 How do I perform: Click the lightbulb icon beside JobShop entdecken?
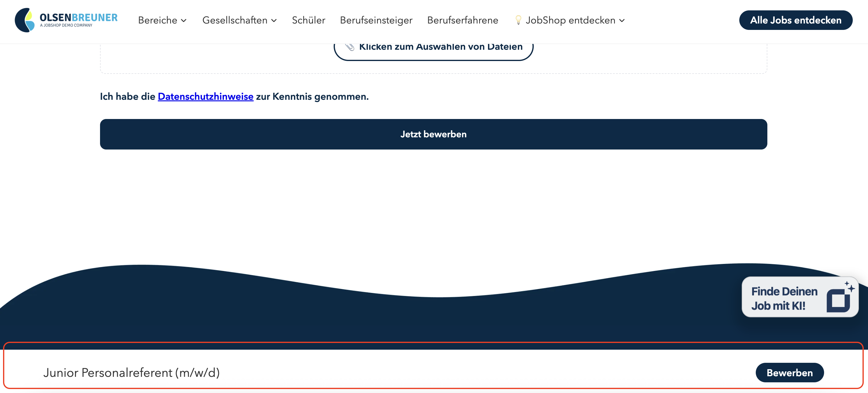coord(518,20)
